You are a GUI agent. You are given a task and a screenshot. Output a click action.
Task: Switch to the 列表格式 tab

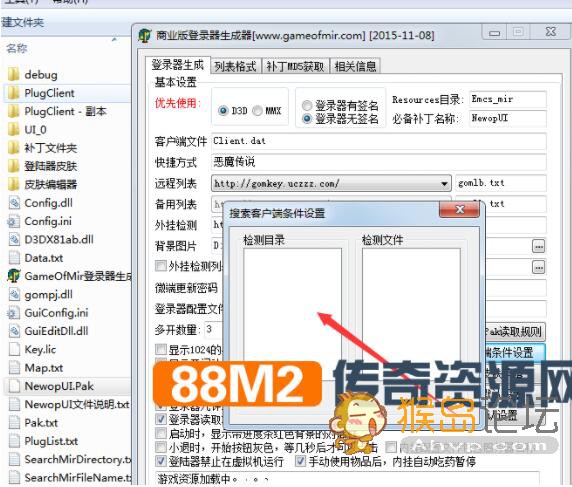(x=235, y=66)
